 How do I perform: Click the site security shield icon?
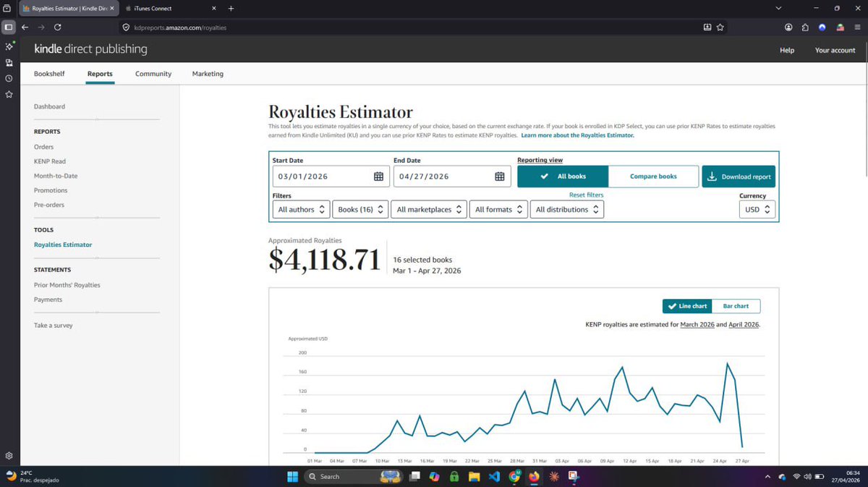click(x=126, y=27)
